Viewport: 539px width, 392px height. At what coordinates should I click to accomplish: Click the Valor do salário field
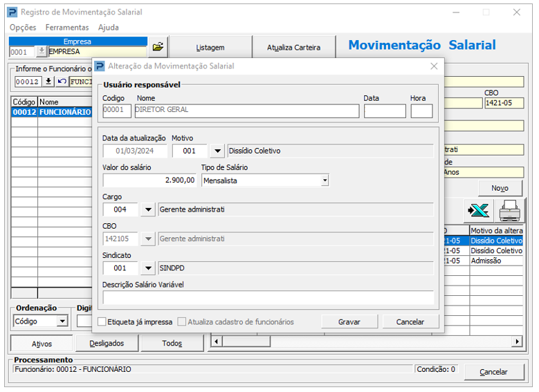coord(149,180)
